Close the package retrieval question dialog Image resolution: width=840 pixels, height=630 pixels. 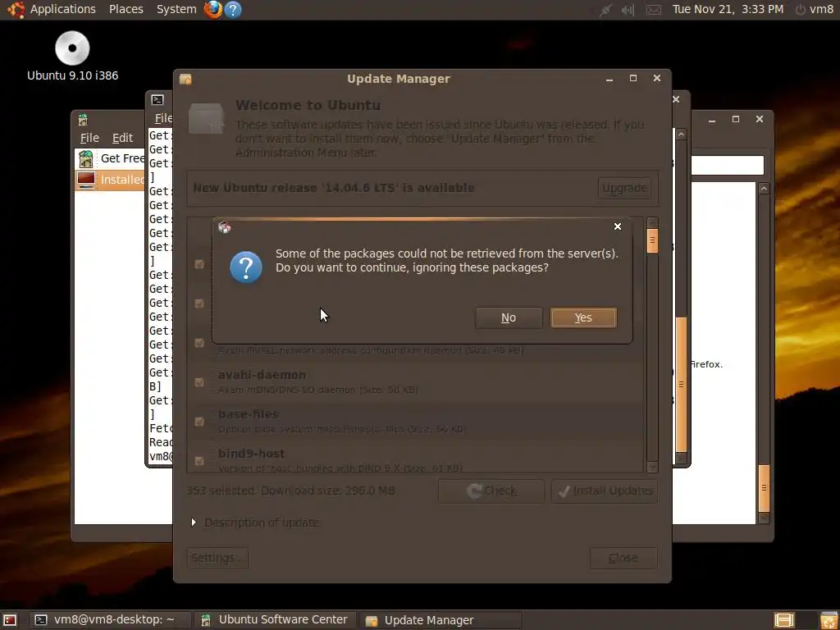pos(617,226)
